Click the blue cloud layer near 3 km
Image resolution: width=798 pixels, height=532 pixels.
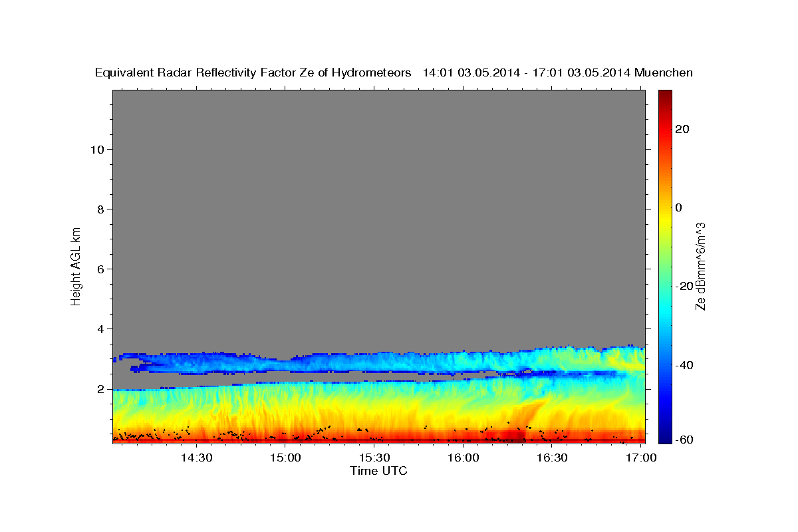[x=379, y=361]
